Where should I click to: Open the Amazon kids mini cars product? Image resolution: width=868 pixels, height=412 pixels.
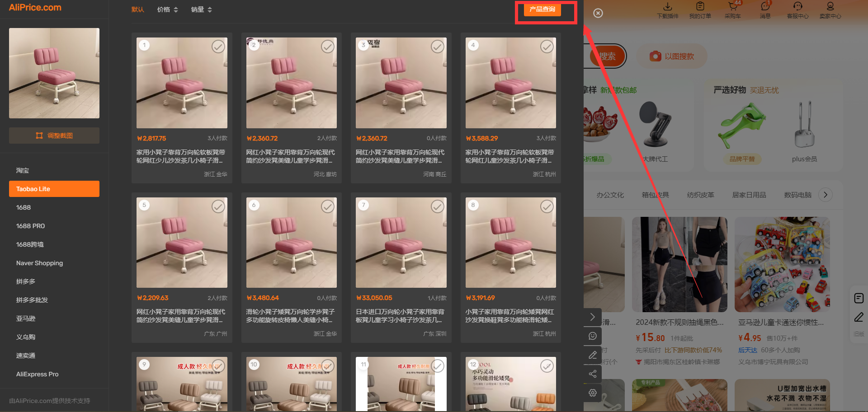[x=782, y=264]
